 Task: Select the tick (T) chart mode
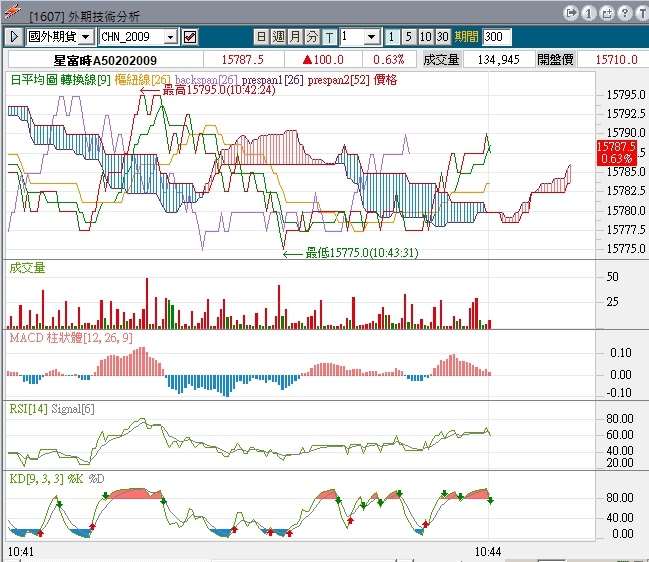tap(329, 37)
